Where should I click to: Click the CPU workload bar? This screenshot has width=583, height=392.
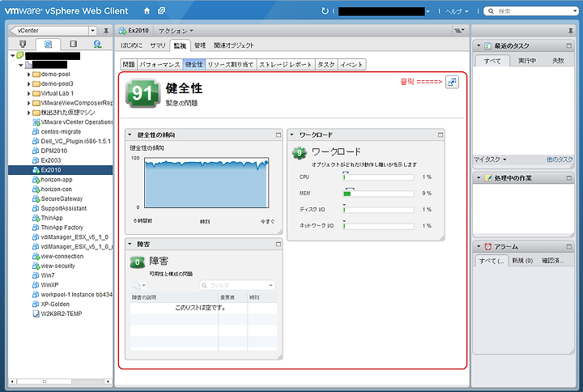[x=378, y=177]
